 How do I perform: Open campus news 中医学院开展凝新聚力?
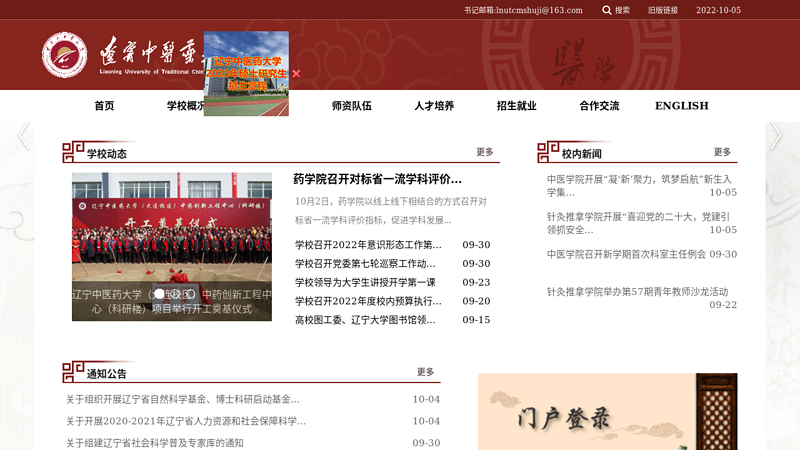coord(639,186)
